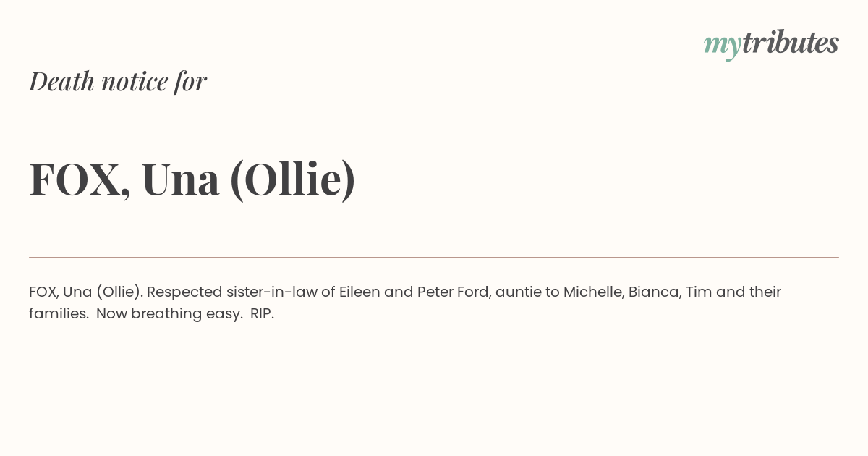Click "Una" in the large title
Screen dimensions: 868x456
[x=180, y=180]
